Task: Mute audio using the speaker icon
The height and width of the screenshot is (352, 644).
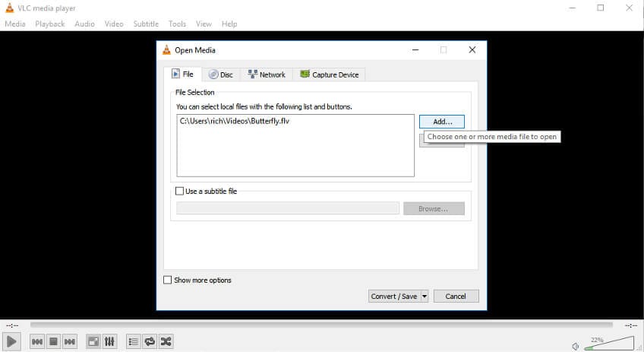Action: (576, 346)
